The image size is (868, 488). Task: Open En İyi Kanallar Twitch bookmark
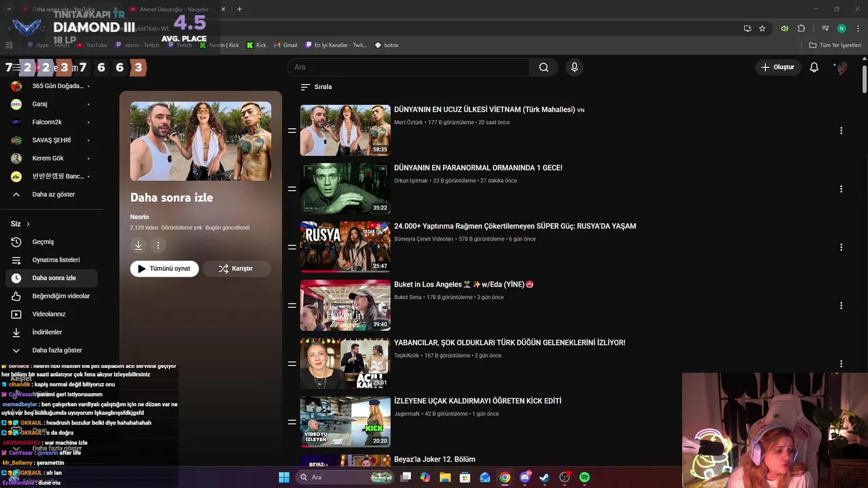click(x=336, y=45)
